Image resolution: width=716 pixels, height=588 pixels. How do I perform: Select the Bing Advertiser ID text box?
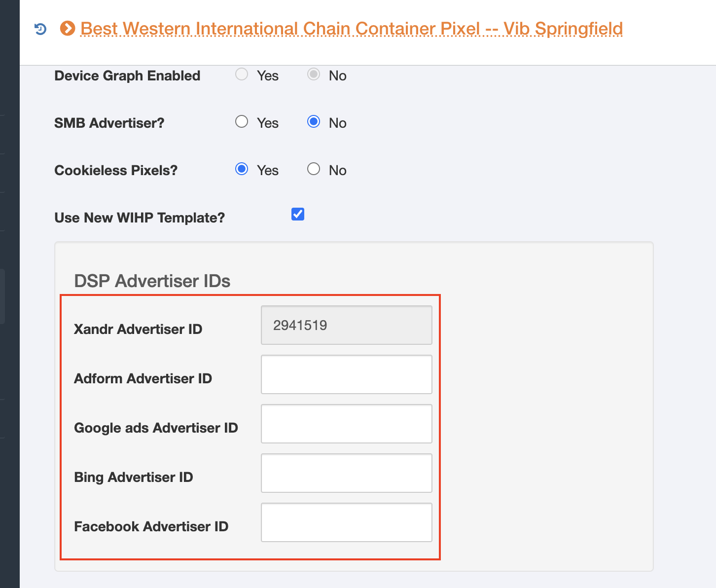(x=346, y=473)
